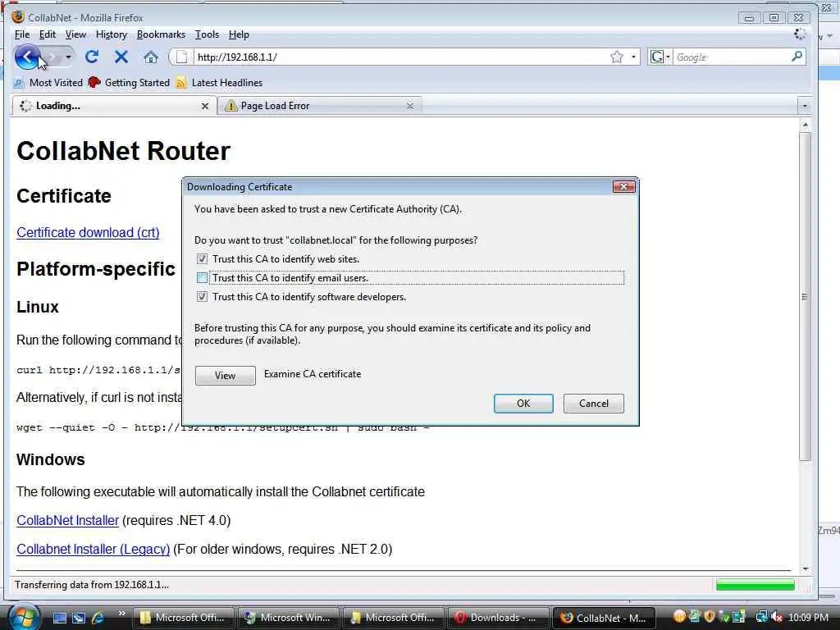Open the File menu
Viewport: 840px width, 630px height.
tap(22, 34)
